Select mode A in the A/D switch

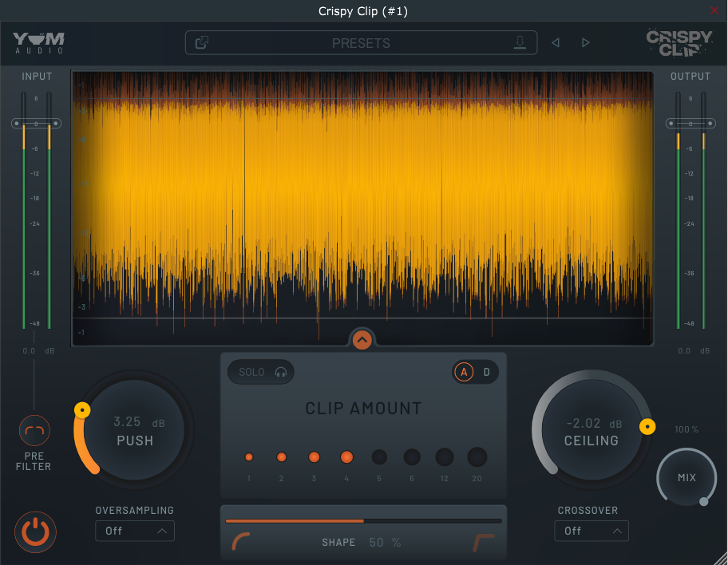(464, 372)
